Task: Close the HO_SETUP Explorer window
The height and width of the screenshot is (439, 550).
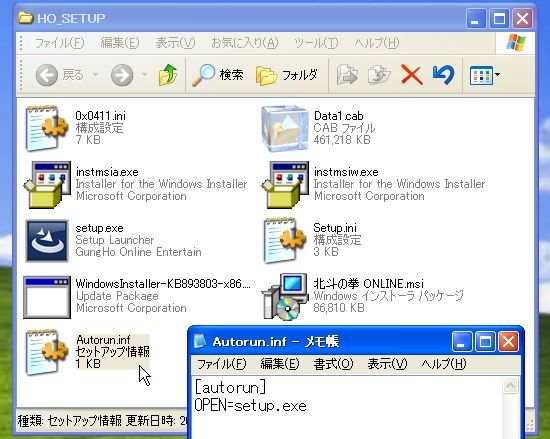Action: 522,18
